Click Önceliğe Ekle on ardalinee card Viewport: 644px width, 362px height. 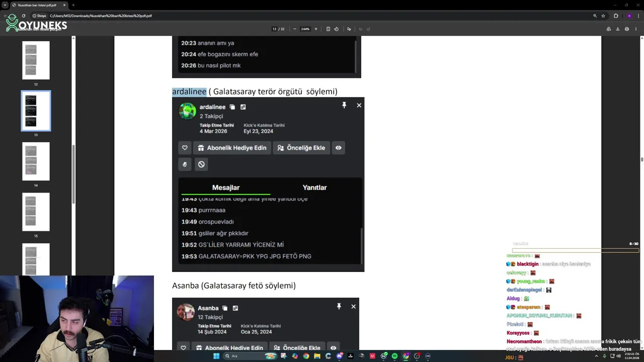coord(301,148)
